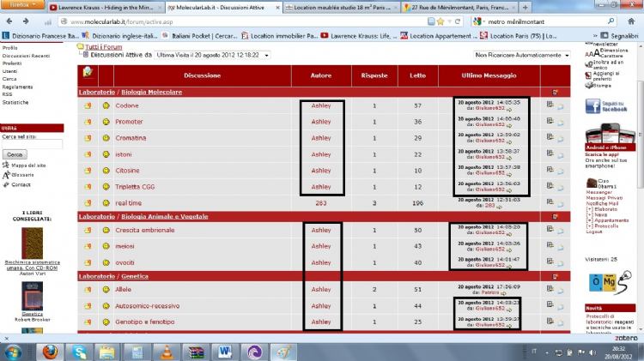Screen dimensions: 644x361
Task: Open Windows Start menu
Action: click(x=13, y=352)
